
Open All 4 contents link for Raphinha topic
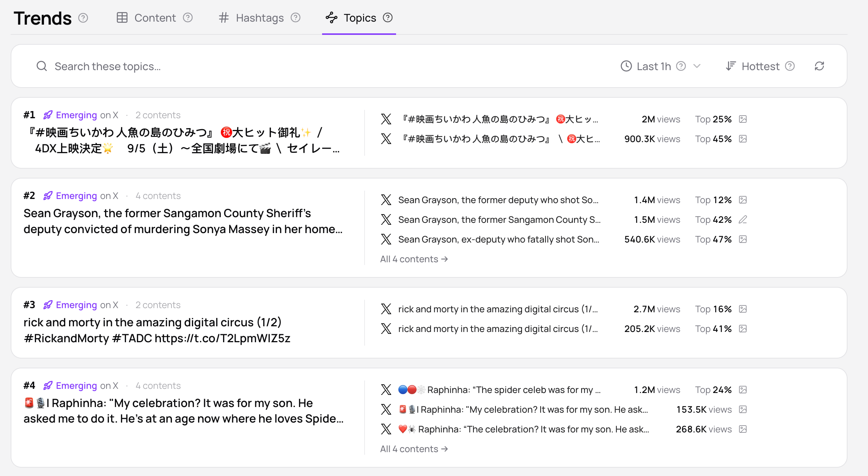[414, 449]
